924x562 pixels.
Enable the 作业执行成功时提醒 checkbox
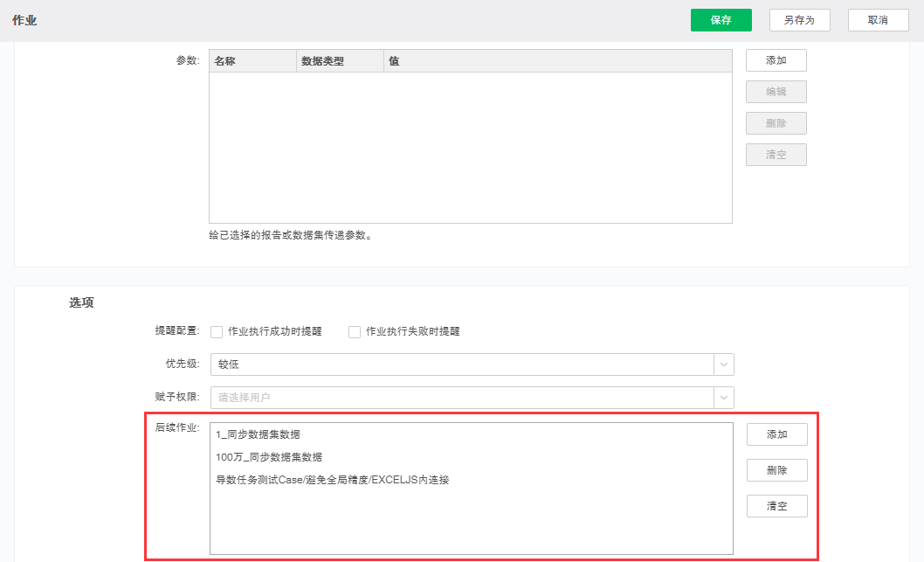pyautogui.click(x=217, y=332)
